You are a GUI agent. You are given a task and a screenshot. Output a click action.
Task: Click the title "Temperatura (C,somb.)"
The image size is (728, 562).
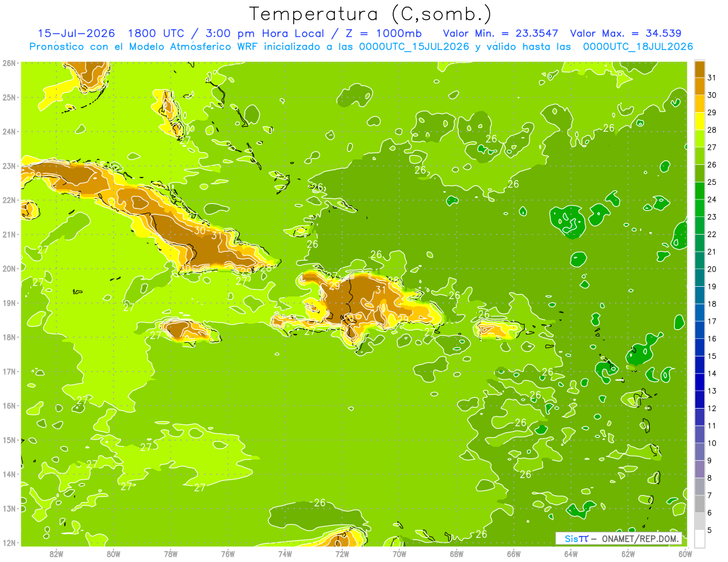[371, 14]
